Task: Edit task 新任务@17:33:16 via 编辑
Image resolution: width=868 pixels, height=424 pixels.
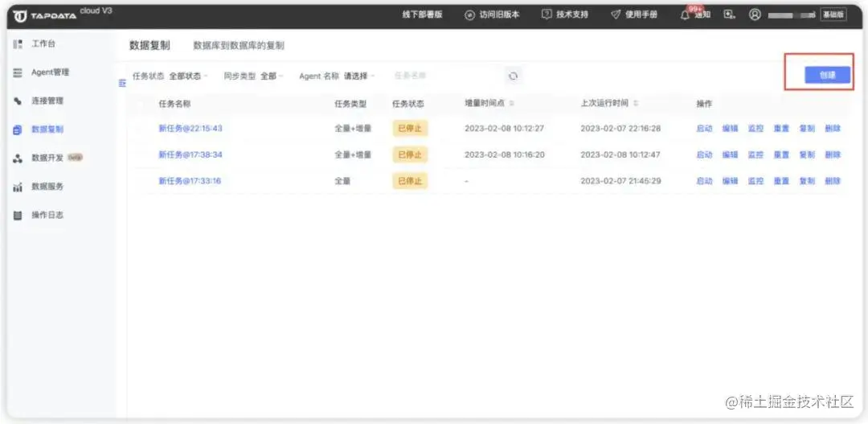Action: [x=730, y=181]
